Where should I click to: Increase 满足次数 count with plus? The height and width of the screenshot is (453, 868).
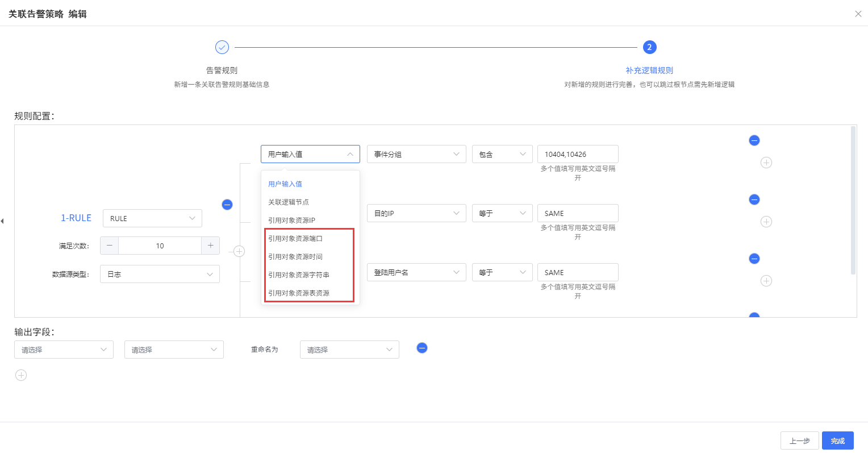pos(210,246)
